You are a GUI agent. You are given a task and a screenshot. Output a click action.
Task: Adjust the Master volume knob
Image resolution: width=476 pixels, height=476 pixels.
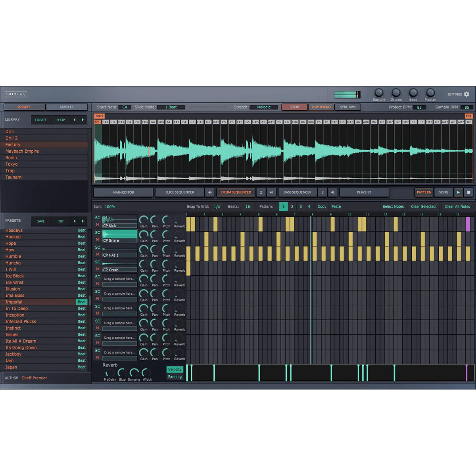(x=430, y=93)
